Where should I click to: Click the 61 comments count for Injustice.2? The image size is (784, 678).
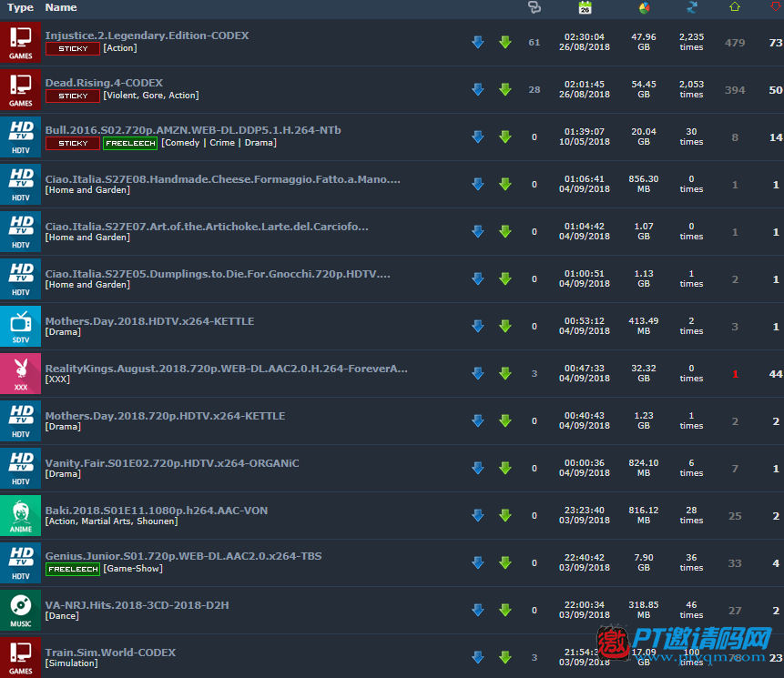tap(534, 43)
